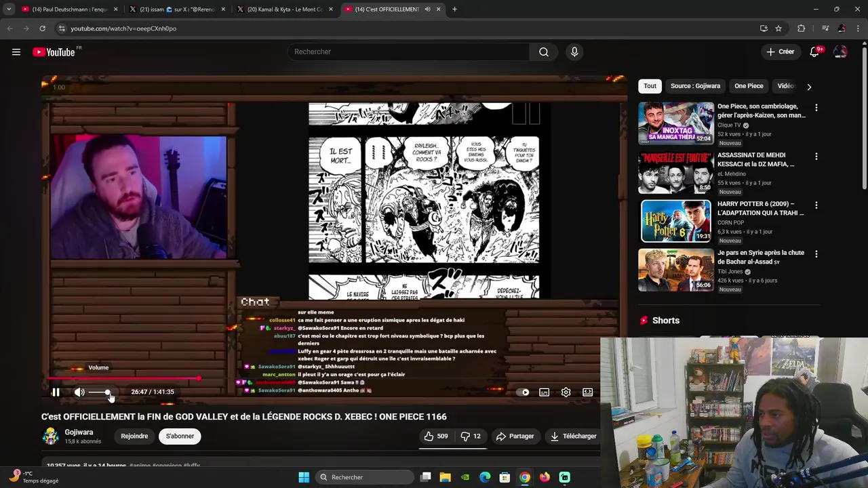Viewport: 868px width, 488px height.
Task: Open the notifications bell
Action: [x=814, y=52]
